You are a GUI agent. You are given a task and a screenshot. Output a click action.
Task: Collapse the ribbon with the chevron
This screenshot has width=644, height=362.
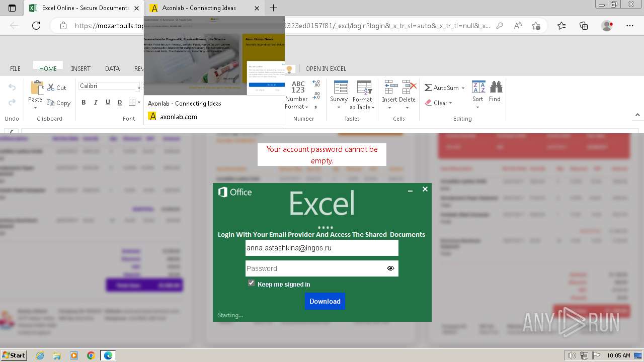tap(637, 115)
